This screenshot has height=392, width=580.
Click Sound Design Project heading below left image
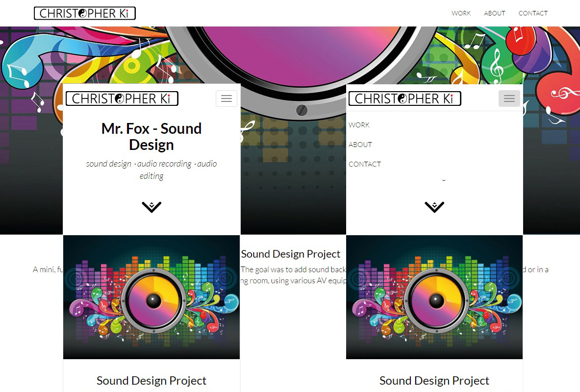click(151, 381)
